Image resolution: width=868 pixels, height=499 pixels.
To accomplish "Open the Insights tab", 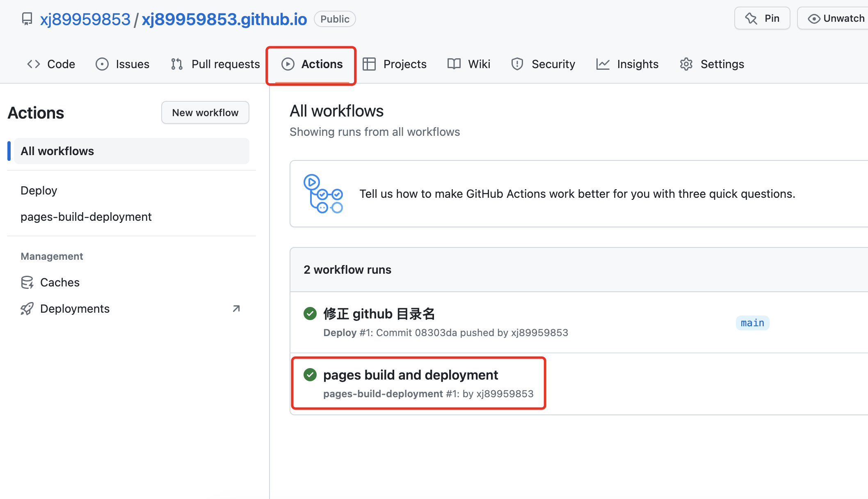I will (x=628, y=64).
